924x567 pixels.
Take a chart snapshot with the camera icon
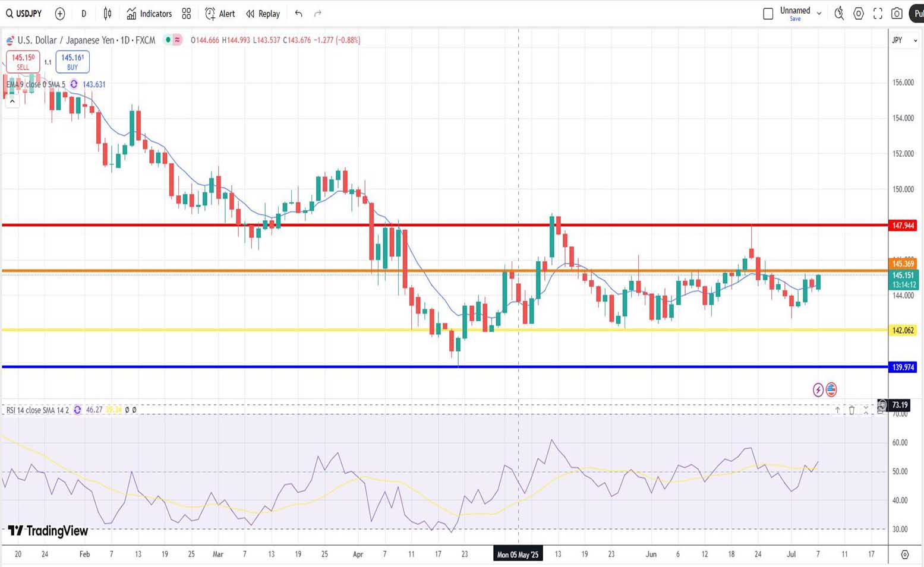(x=897, y=14)
